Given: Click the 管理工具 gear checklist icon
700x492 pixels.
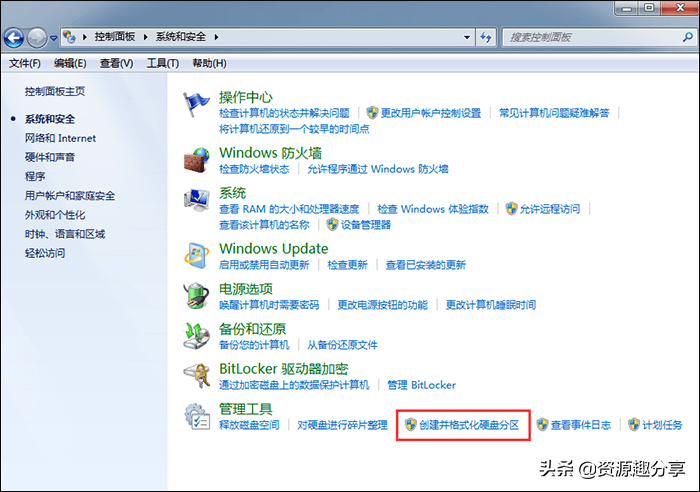Looking at the screenshot, I should pos(197,416).
